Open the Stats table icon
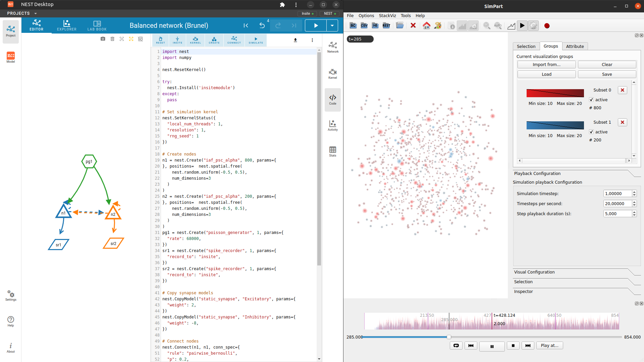Image resolution: width=644 pixels, height=362 pixels. click(x=332, y=152)
